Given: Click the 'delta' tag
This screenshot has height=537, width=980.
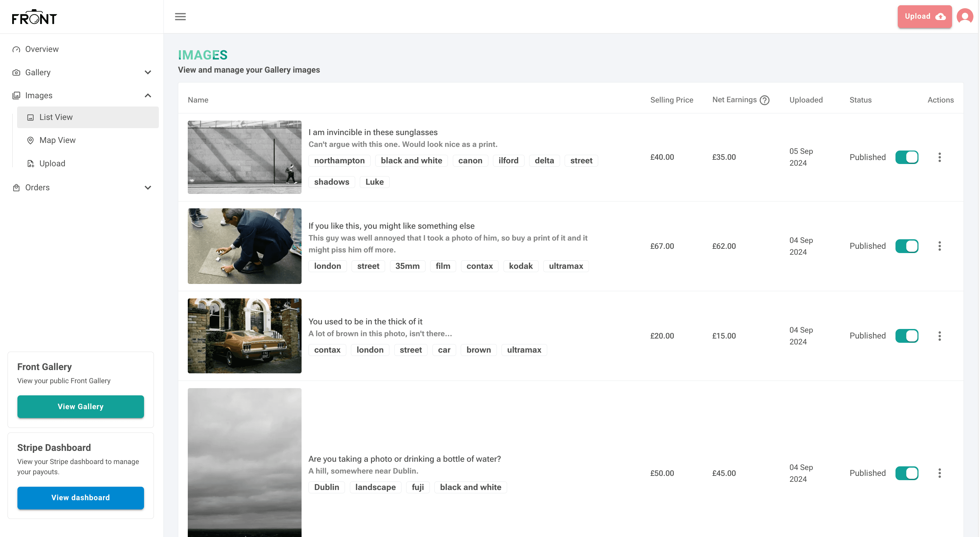Looking at the screenshot, I should [x=544, y=161].
